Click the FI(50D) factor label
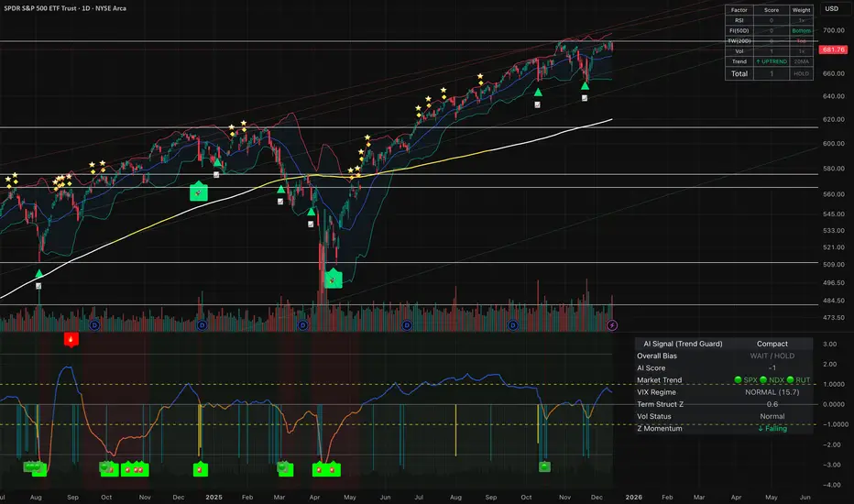This screenshot has height=504, width=854. (739, 31)
